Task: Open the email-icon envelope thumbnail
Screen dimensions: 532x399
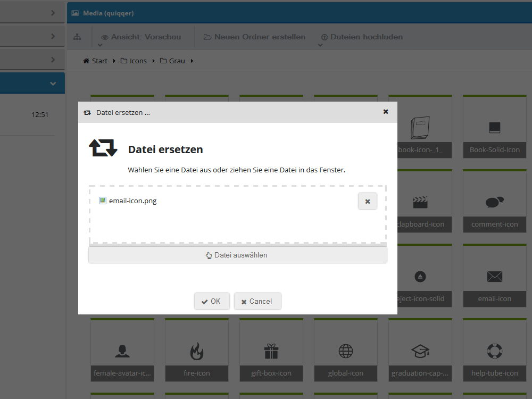Action: 494,276
